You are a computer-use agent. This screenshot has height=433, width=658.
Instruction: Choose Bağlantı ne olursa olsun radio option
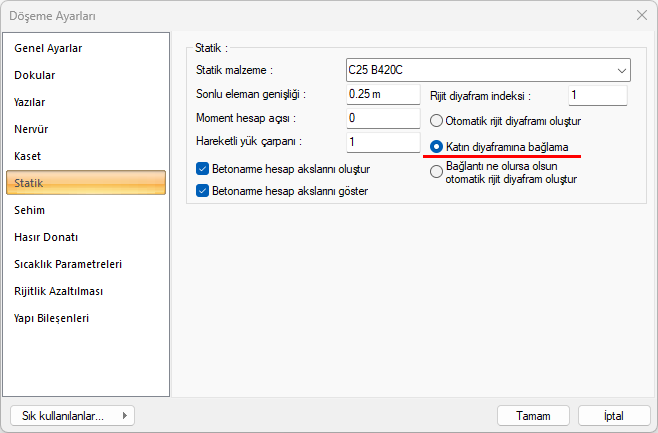click(436, 171)
